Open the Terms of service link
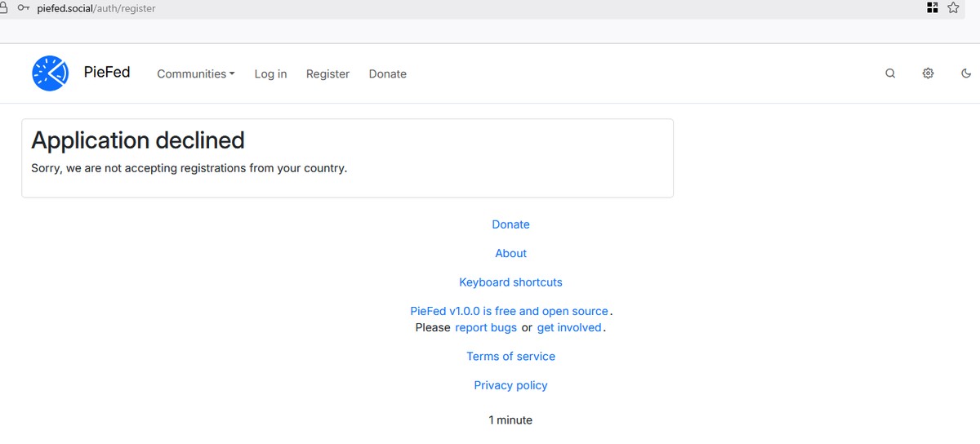This screenshot has width=980, height=444. coord(510,357)
